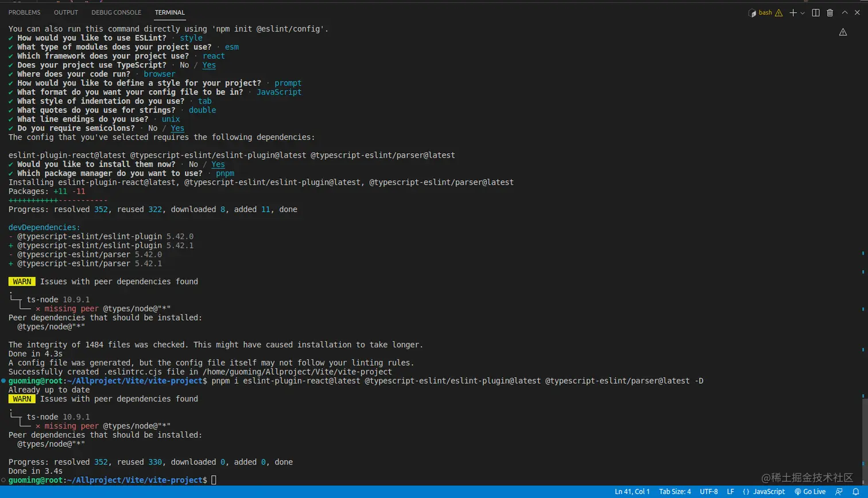Viewport: 868px width, 498px height.
Task: Click the 'pnpm' package manager answer
Action: pos(225,174)
